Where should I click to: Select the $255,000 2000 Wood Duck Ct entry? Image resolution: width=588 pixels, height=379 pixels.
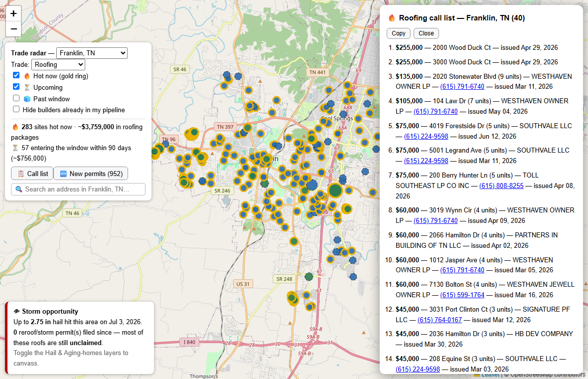click(476, 48)
